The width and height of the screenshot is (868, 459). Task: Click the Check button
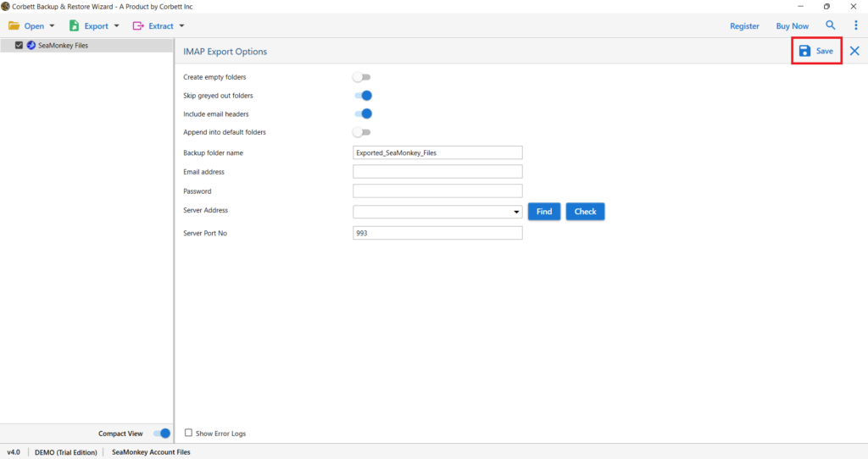click(x=585, y=211)
